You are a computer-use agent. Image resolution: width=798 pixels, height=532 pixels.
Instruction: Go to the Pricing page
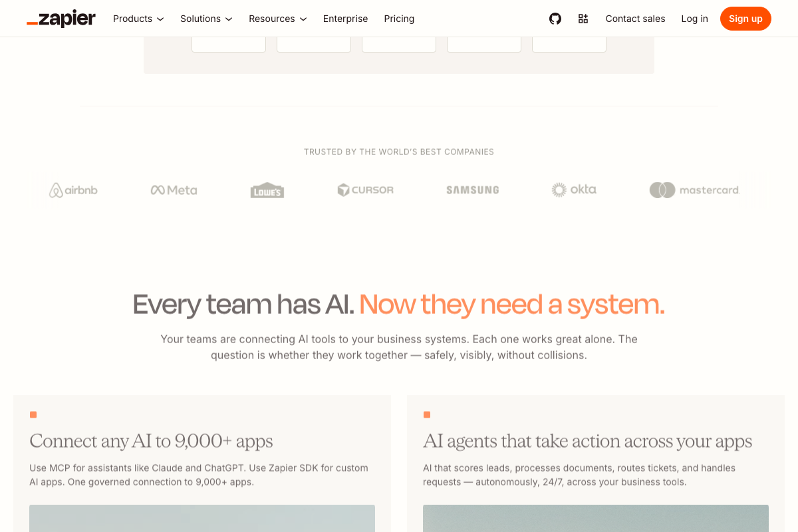point(399,19)
